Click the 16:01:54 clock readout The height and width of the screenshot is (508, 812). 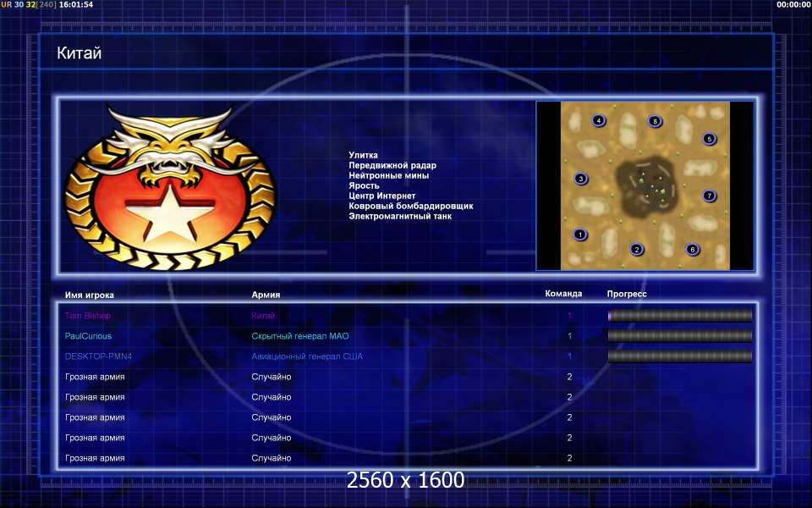(x=76, y=5)
